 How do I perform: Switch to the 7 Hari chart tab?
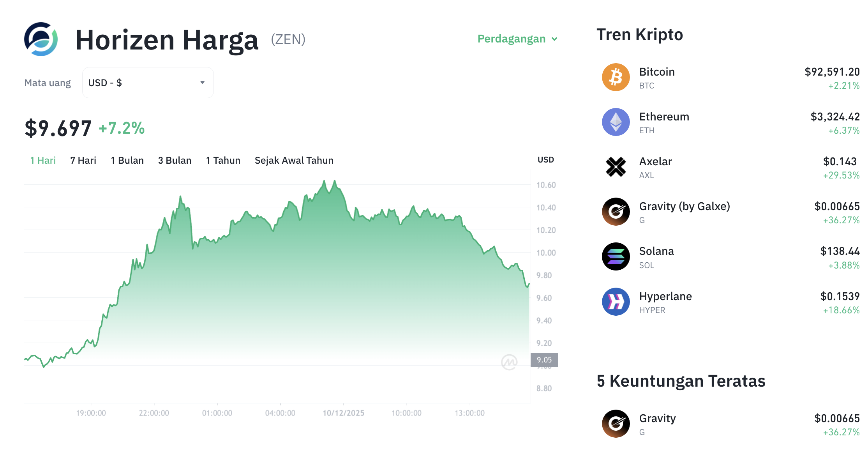pos(83,160)
